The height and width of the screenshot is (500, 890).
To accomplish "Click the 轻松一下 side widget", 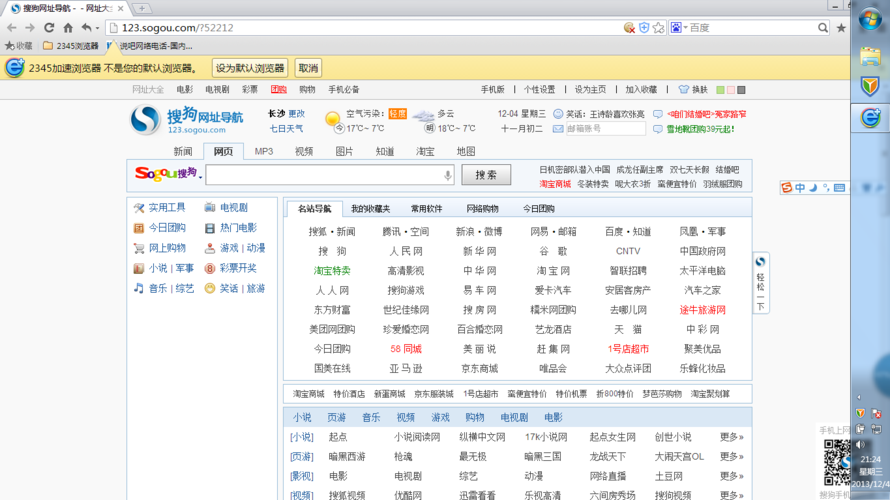I will 761,283.
